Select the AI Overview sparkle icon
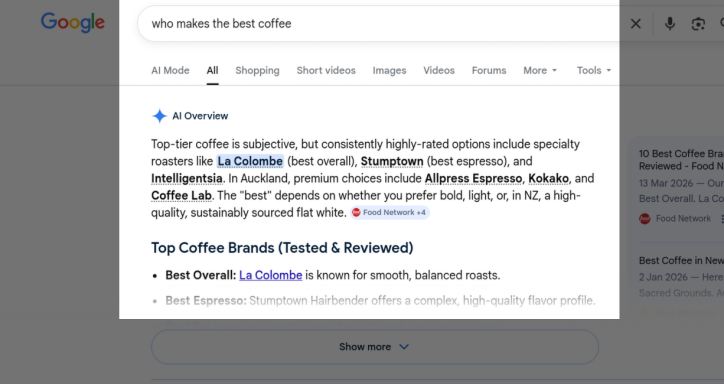The width and height of the screenshot is (724, 384). pyautogui.click(x=159, y=116)
